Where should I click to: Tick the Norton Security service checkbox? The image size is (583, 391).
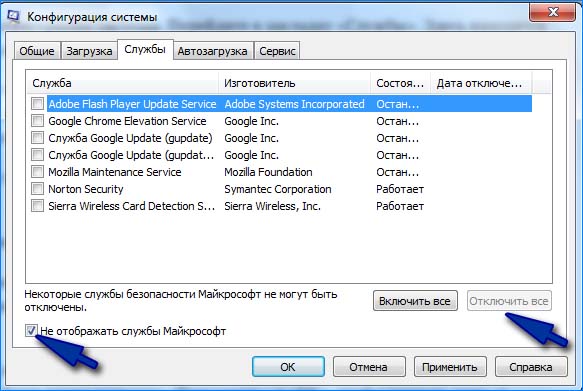coord(37,188)
